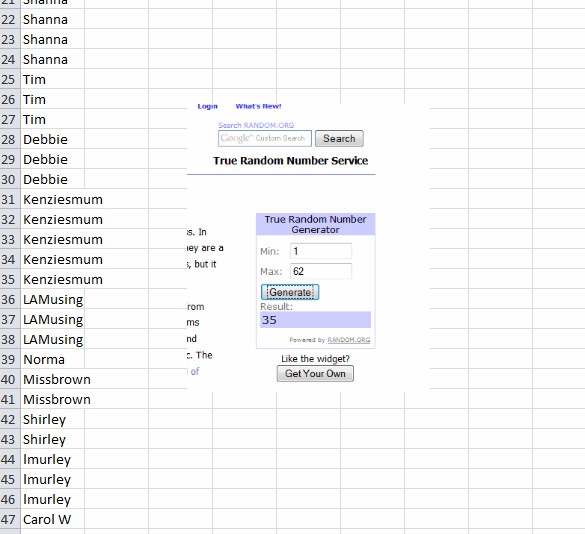Screen dimensions: 585x534
Task: Select Kenziesmum cell in row 32
Action: click(53, 219)
